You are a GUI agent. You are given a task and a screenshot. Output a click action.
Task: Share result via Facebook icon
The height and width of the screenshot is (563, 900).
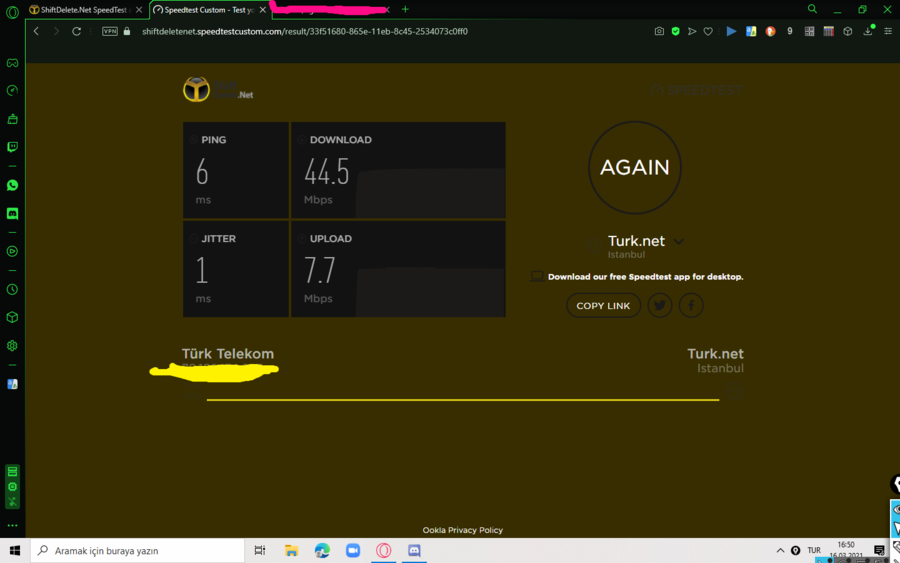pos(691,305)
